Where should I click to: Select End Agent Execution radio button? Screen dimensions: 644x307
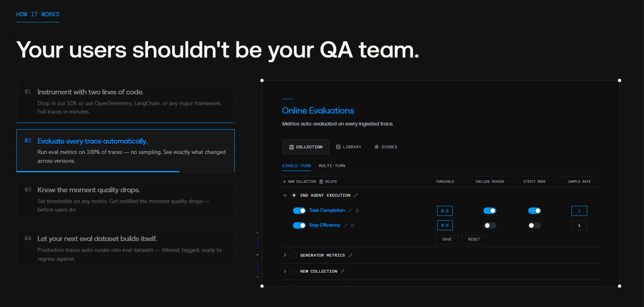pyautogui.click(x=294, y=195)
